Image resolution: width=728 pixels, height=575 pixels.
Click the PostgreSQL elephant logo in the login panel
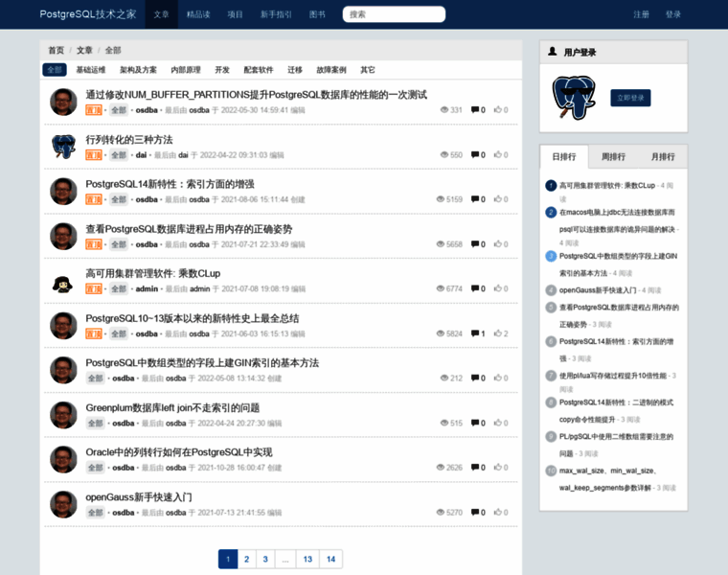pyautogui.click(x=574, y=98)
